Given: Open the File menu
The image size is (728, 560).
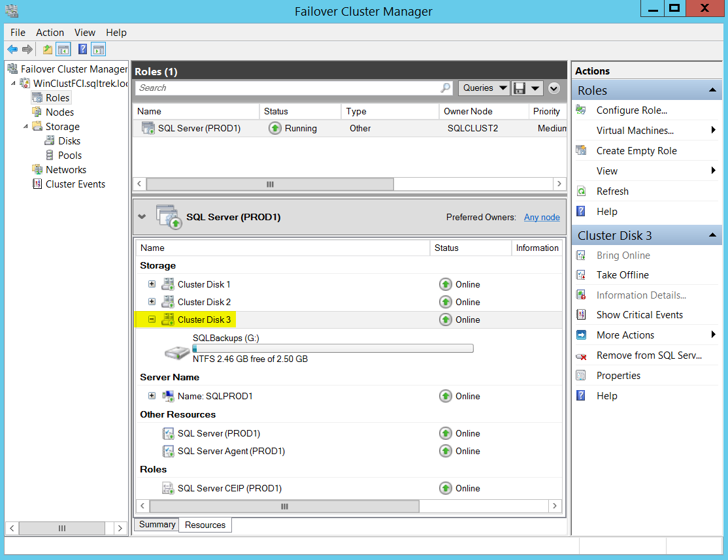Looking at the screenshot, I should coord(18,33).
